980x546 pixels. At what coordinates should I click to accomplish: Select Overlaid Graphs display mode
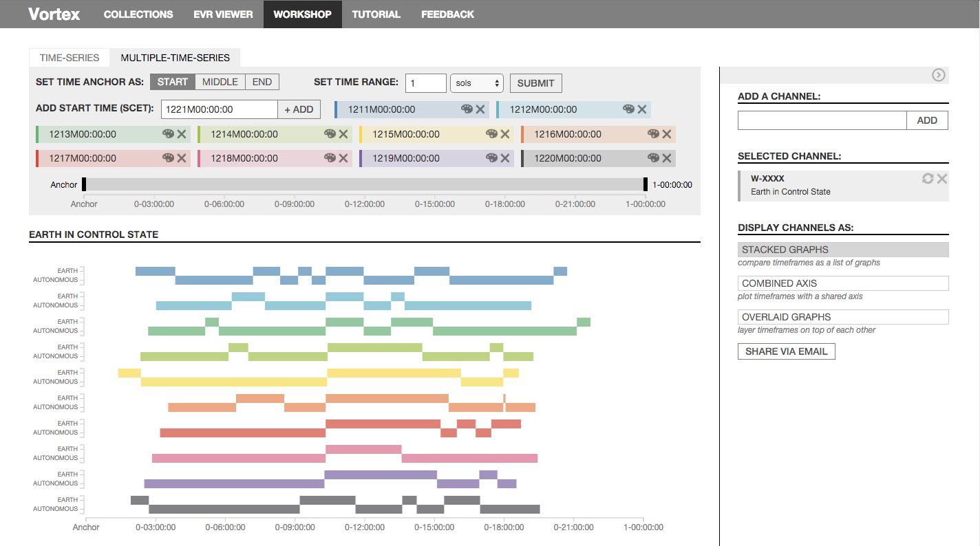843,317
